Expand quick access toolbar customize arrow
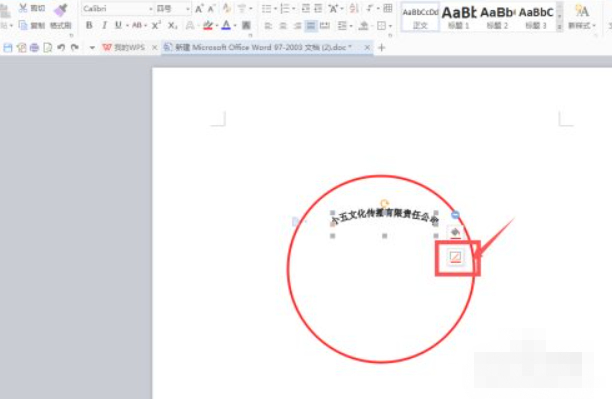Viewport: 612px width, 399px height. pos(92,48)
